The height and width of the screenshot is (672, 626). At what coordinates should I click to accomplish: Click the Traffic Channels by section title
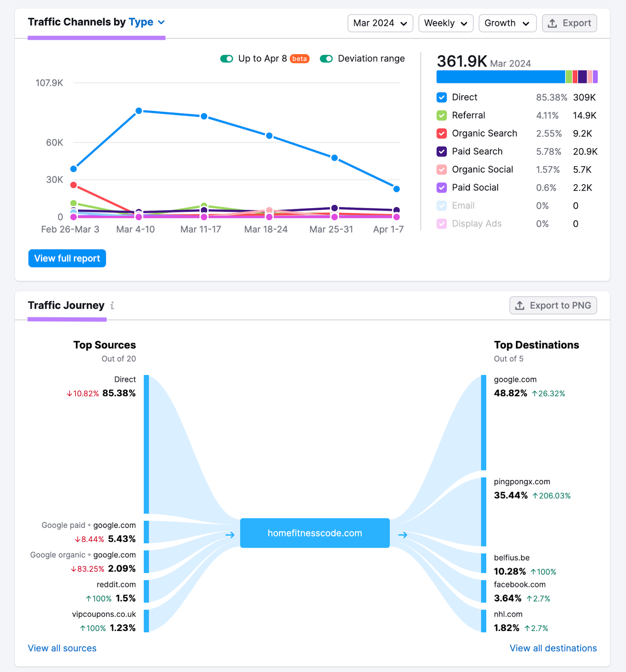(x=77, y=22)
